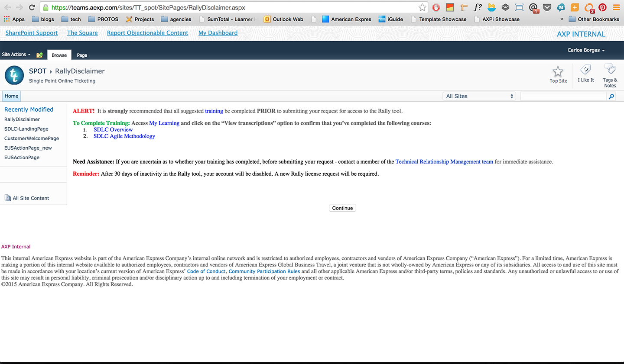The height and width of the screenshot is (364, 624).
Task: Open the Other Bookmarks folder
Action: click(x=594, y=19)
